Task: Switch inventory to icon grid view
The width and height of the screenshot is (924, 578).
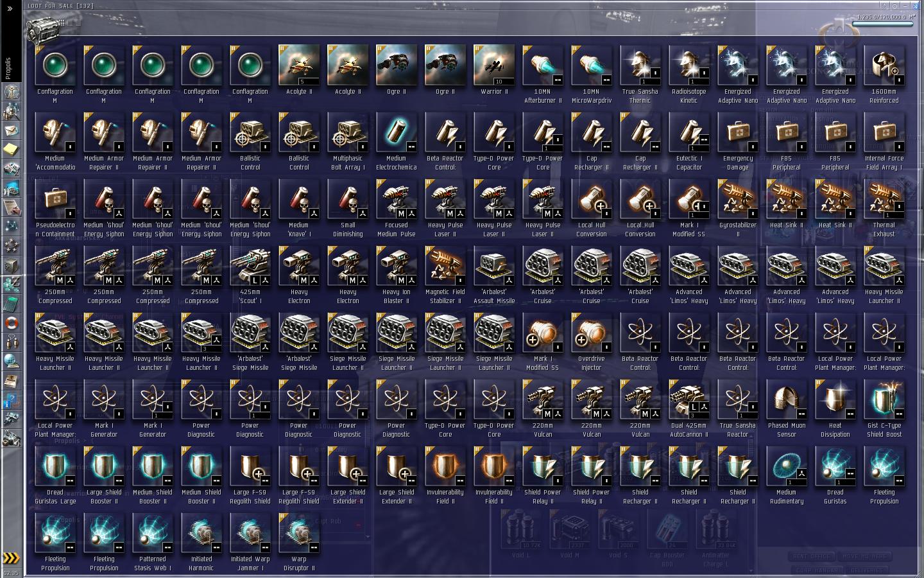Action: (x=62, y=23)
